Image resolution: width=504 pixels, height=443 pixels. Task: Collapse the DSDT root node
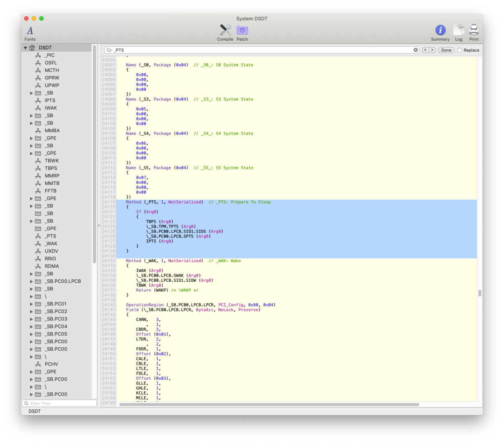click(x=25, y=48)
